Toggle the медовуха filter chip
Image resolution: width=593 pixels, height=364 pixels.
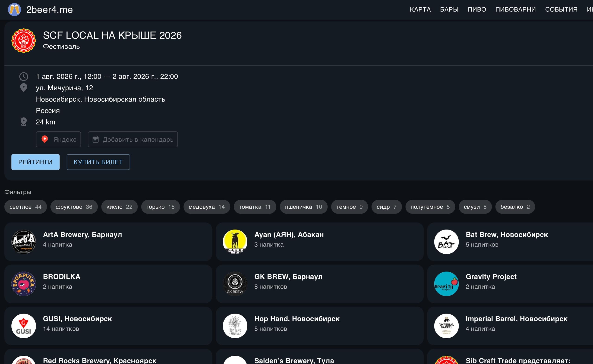[x=207, y=207]
